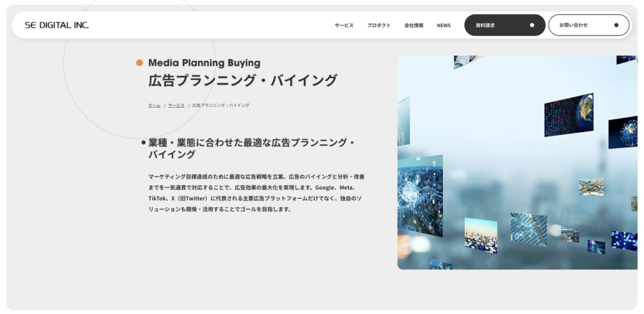The image size is (644, 314).
Task: Follow the サービス breadcrumb link
Action: point(176,105)
